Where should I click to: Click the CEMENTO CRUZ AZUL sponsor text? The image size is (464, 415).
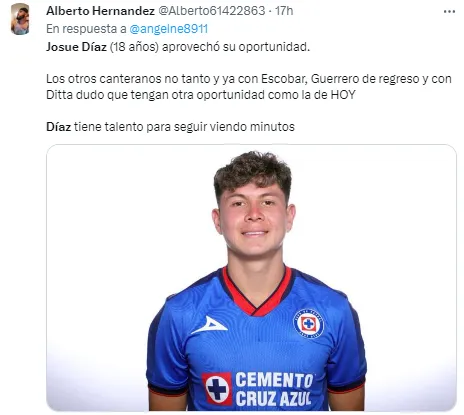click(274, 389)
